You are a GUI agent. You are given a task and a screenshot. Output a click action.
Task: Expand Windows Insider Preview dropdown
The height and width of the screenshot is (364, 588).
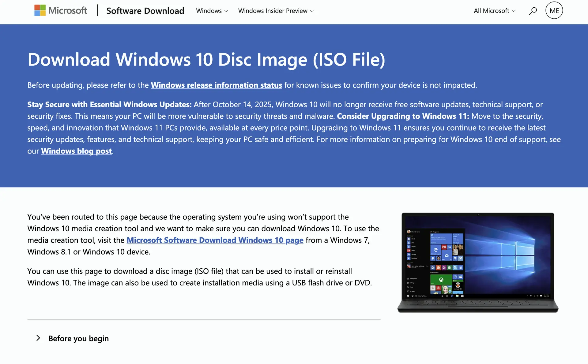(x=276, y=11)
